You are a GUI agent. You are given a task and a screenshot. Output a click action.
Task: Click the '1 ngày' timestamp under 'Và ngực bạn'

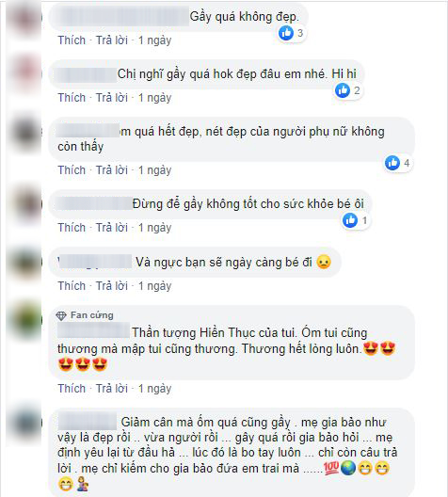tap(154, 286)
